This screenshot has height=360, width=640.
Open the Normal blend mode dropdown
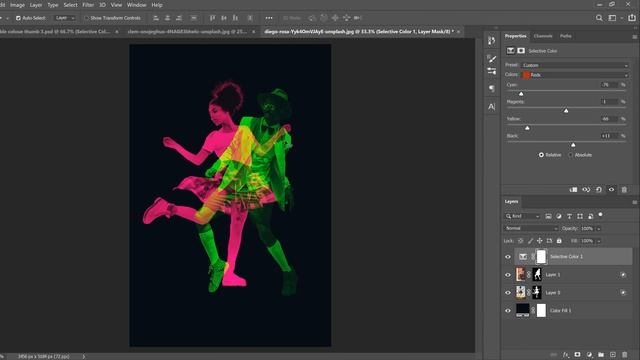point(531,229)
